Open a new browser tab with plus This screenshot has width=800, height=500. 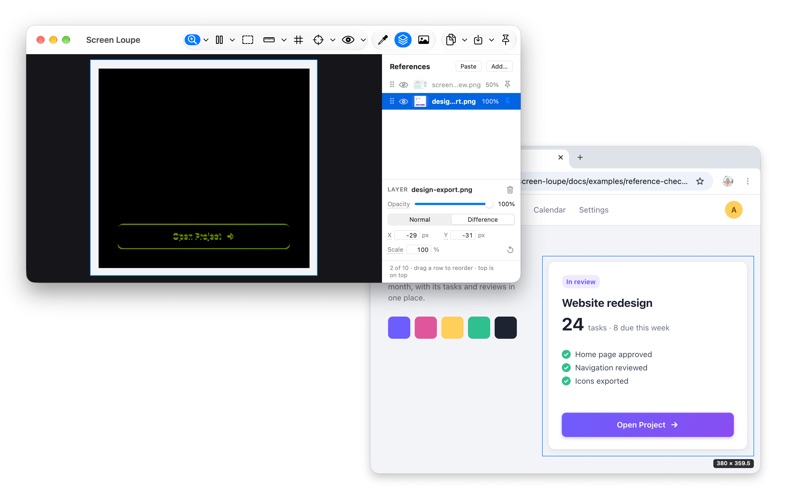tap(580, 157)
